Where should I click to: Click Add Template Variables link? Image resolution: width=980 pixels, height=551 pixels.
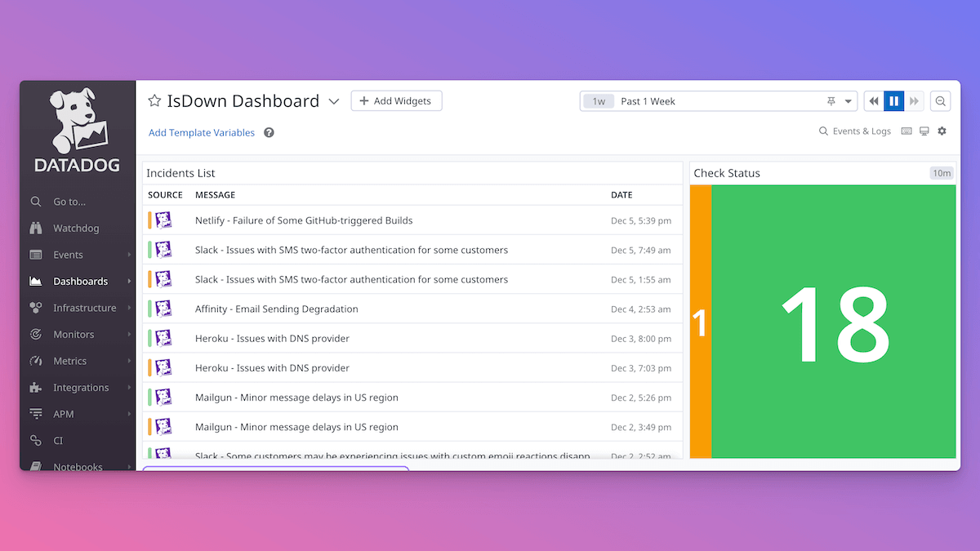click(x=202, y=133)
